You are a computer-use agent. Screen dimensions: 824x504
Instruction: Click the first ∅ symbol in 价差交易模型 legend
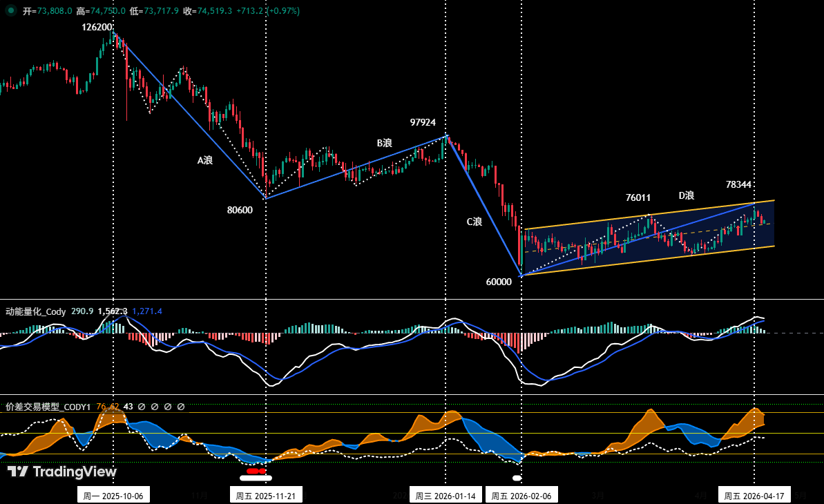coord(141,407)
